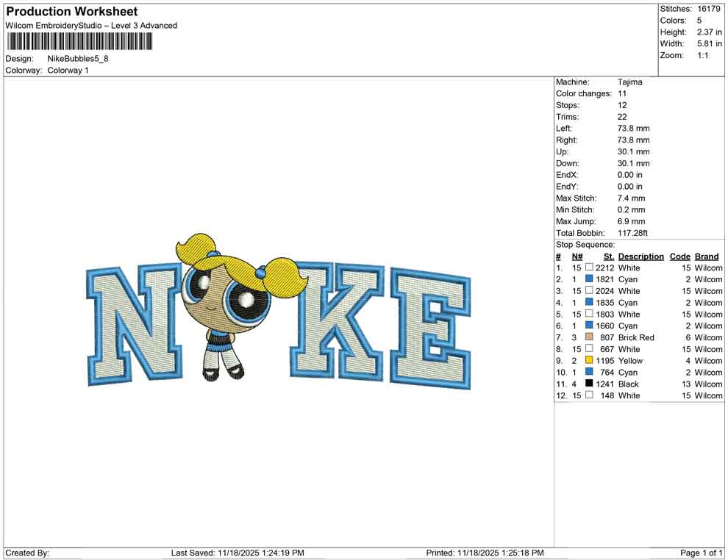
Task: Click the white swatch beside stitch count 667
Action: [x=589, y=348]
